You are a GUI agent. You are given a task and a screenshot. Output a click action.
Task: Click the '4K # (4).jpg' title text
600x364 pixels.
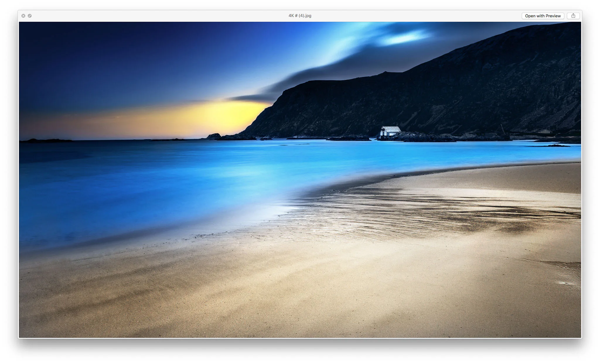pos(300,16)
